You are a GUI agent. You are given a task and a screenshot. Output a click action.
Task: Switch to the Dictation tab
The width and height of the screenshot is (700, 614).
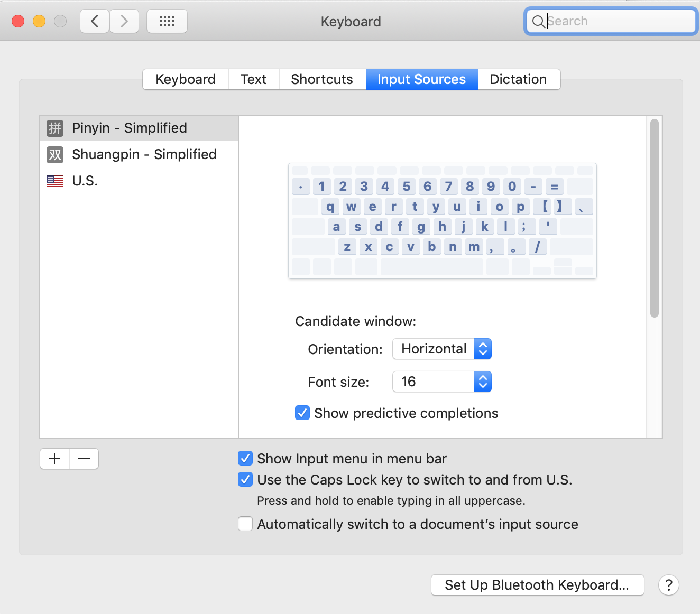(x=518, y=79)
